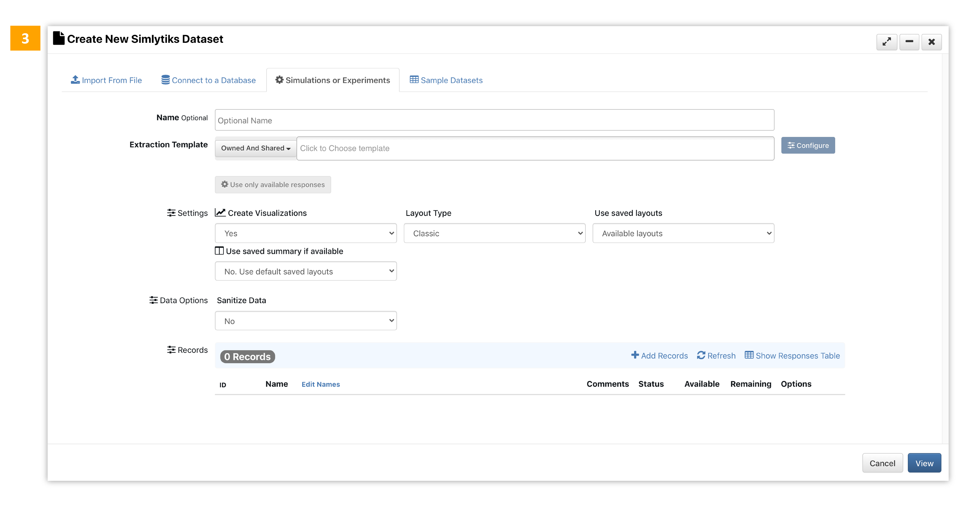Click the circular arrows Refresh icon
980x510 pixels.
(x=701, y=355)
